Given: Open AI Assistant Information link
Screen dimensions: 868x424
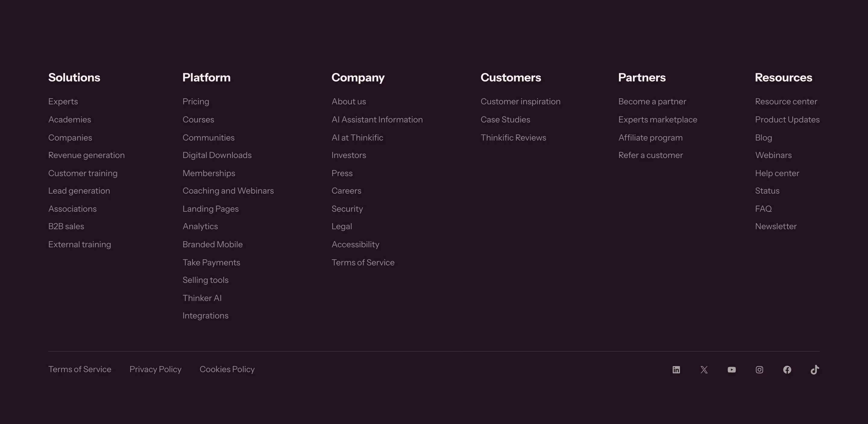Looking at the screenshot, I should [377, 120].
